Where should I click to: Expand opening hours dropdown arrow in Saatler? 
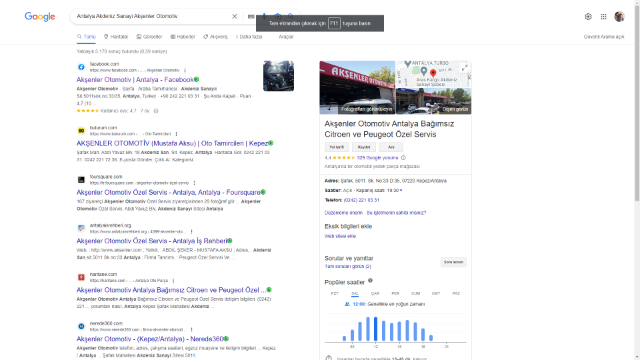coord(401,191)
